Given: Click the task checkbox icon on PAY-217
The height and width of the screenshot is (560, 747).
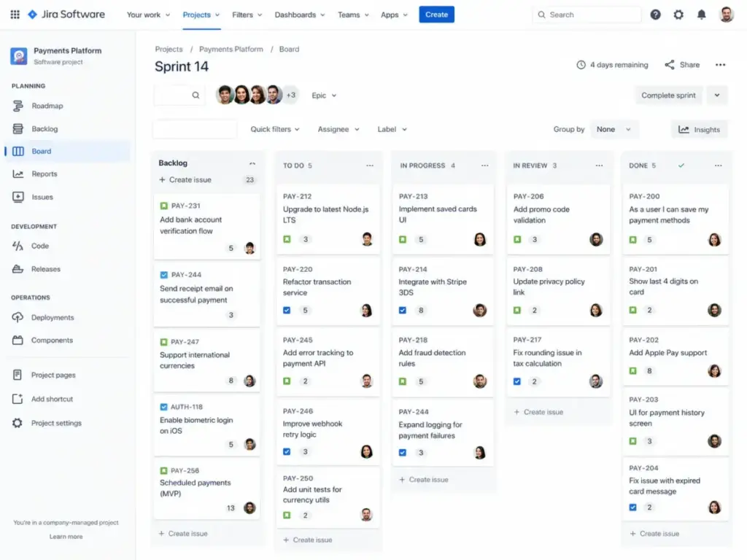Looking at the screenshot, I should point(517,381).
